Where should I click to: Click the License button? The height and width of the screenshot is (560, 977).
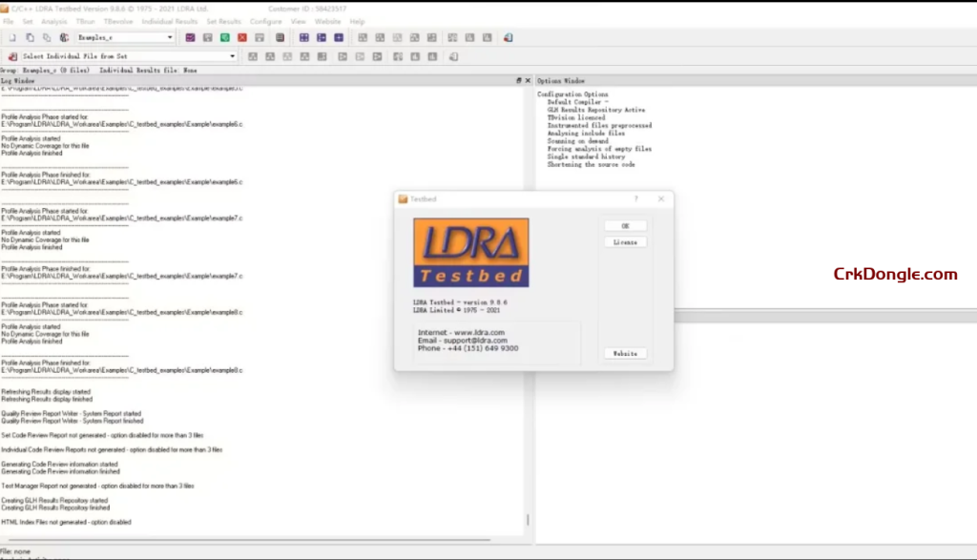(x=625, y=241)
